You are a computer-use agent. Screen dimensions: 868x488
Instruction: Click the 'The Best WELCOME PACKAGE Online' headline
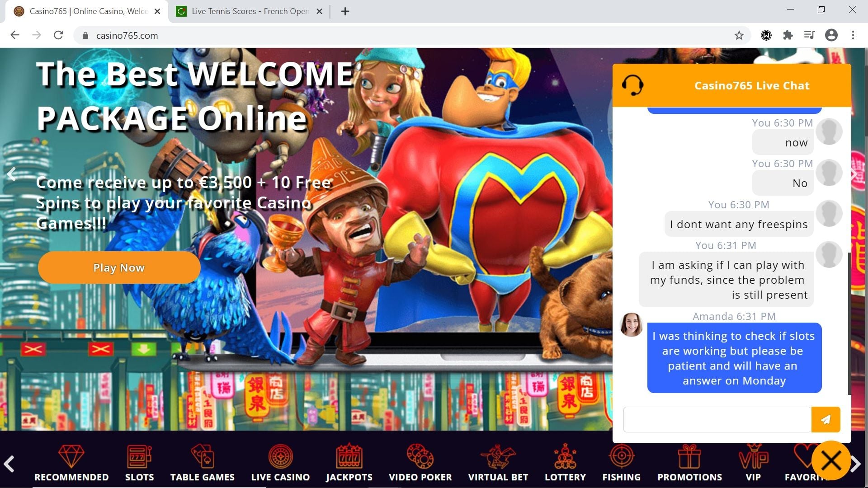tap(195, 96)
